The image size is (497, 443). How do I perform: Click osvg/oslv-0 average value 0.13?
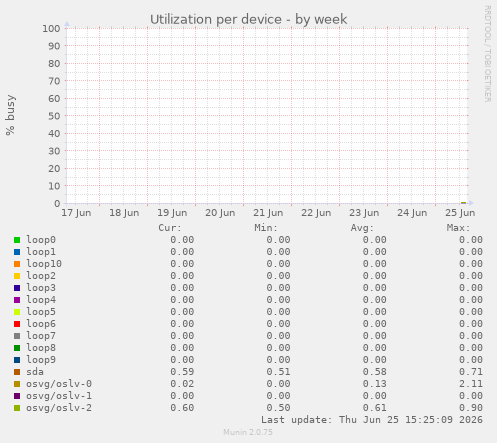(x=375, y=384)
